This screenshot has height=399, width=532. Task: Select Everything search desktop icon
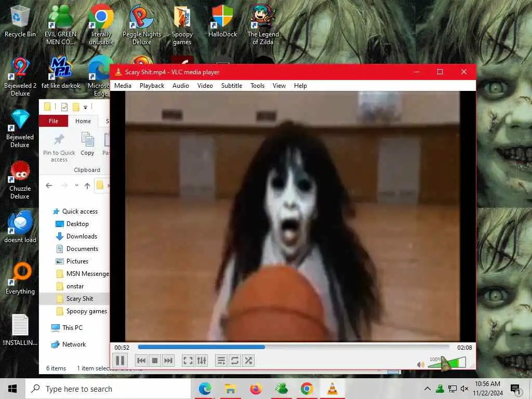coord(20,278)
